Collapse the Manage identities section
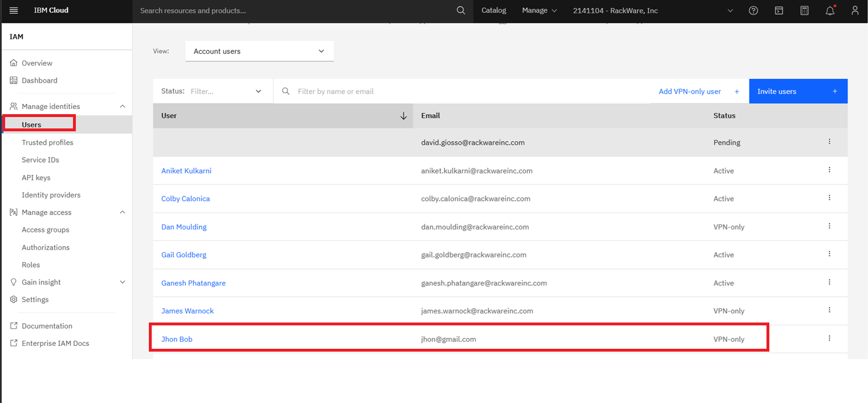 click(122, 106)
